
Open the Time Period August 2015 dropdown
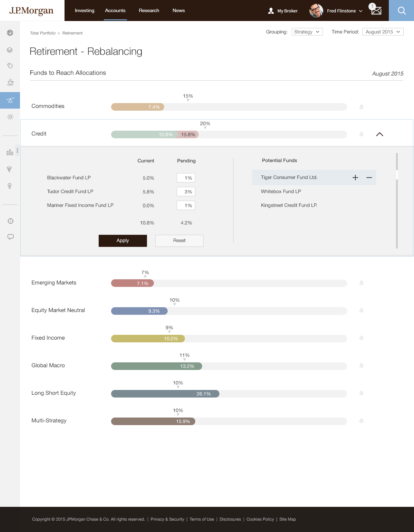coord(383,32)
